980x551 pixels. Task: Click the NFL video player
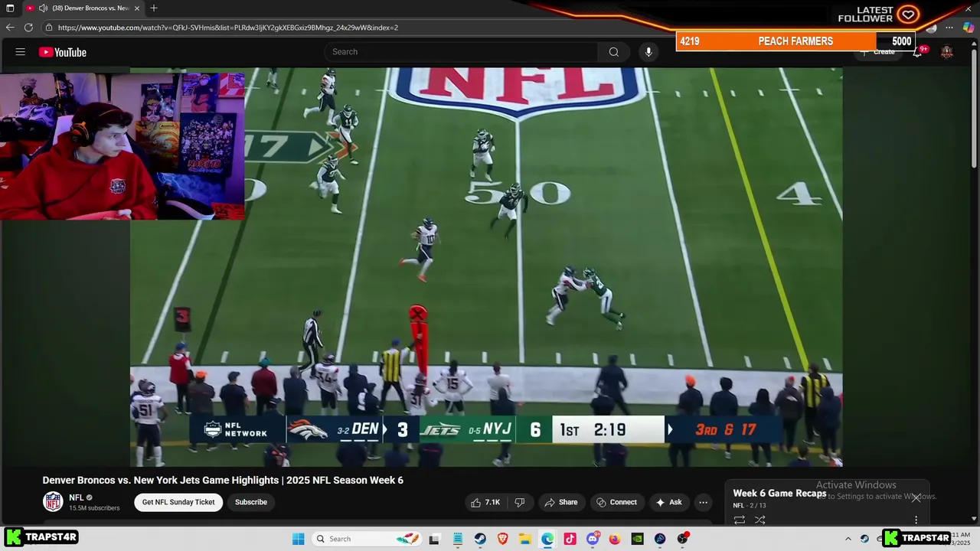(x=486, y=267)
